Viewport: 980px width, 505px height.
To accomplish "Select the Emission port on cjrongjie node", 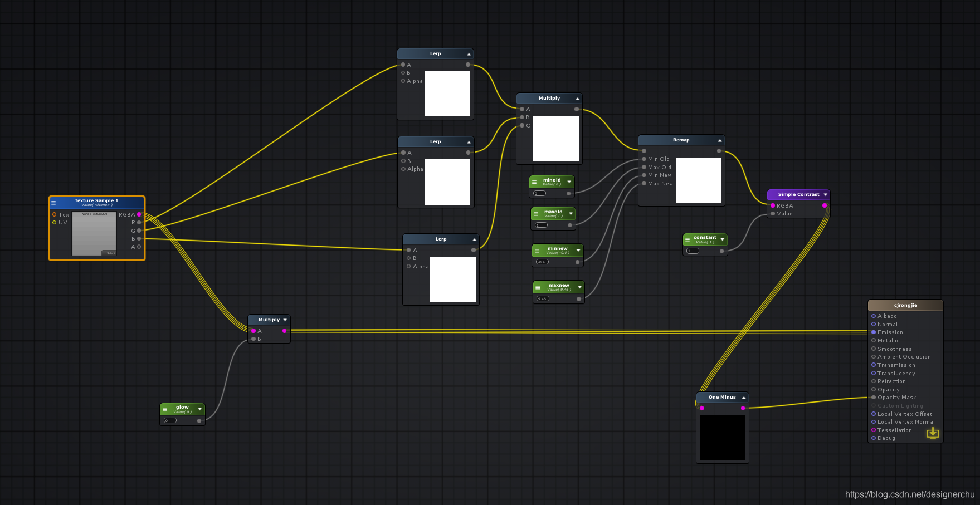I will [874, 332].
